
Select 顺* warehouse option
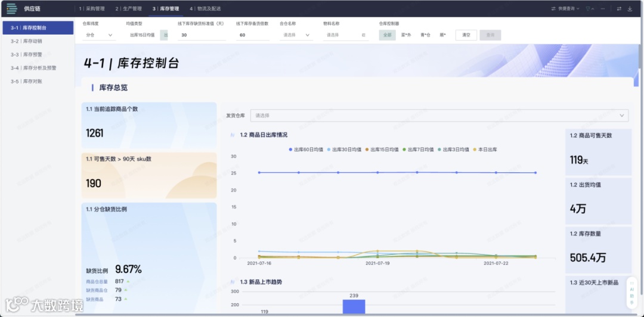point(442,35)
